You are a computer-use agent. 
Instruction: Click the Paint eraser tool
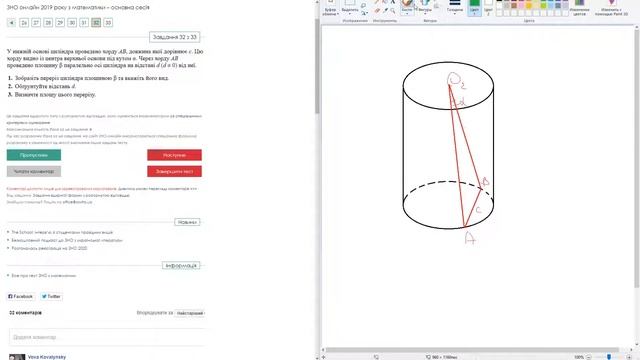tap(377, 11)
